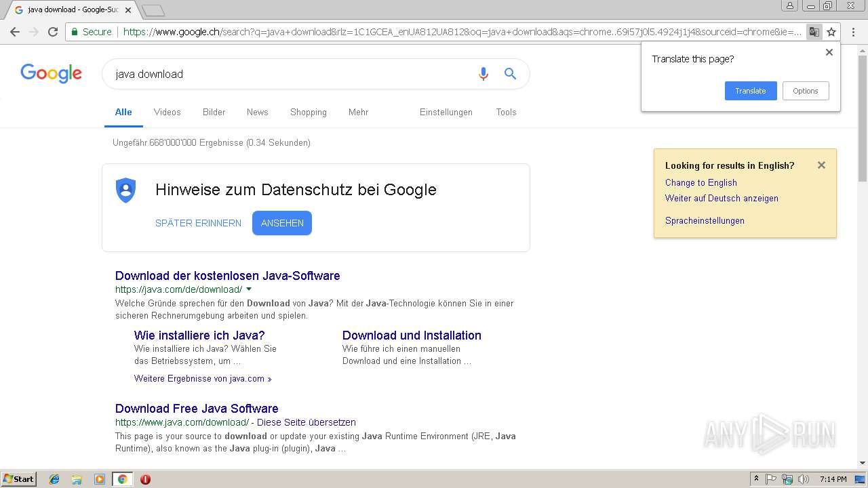Screen dimensions: 868x488
Task: Click the vertical scrollbar thumb
Action: point(862,119)
